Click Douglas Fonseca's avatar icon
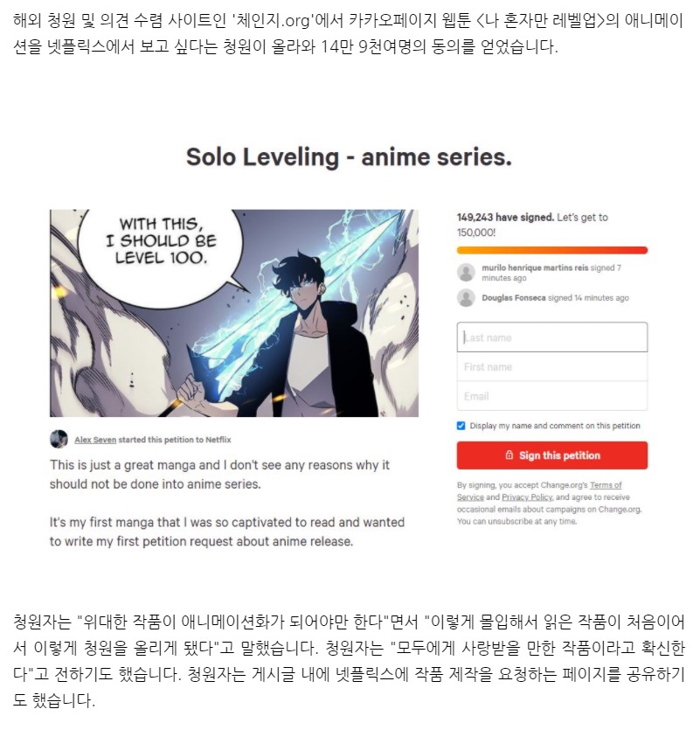Screen dimensions: 700x730 pos(466,297)
